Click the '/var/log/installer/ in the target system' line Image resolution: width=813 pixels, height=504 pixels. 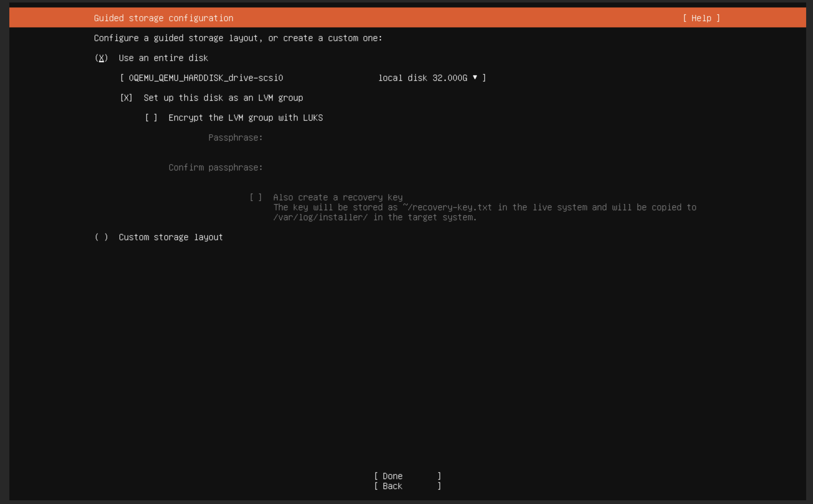[x=375, y=217]
